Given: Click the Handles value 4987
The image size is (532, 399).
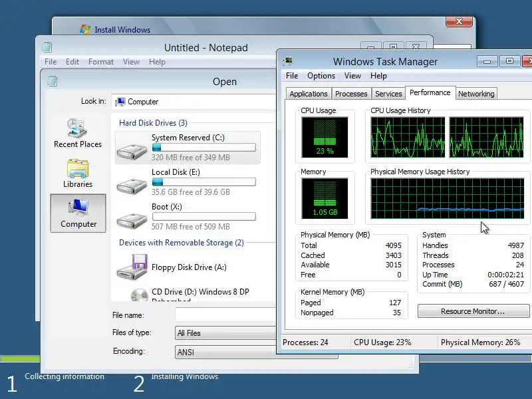Looking at the screenshot, I should (x=516, y=245).
